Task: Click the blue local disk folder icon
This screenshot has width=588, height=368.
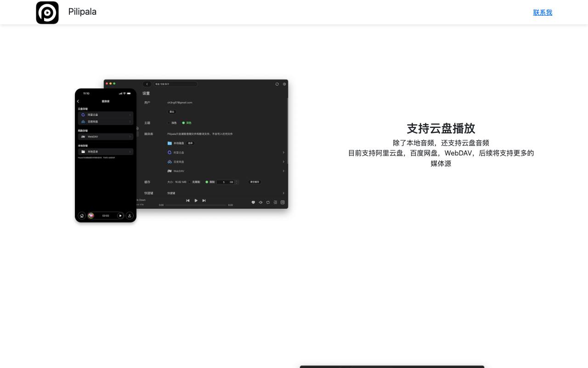Action: [x=170, y=143]
